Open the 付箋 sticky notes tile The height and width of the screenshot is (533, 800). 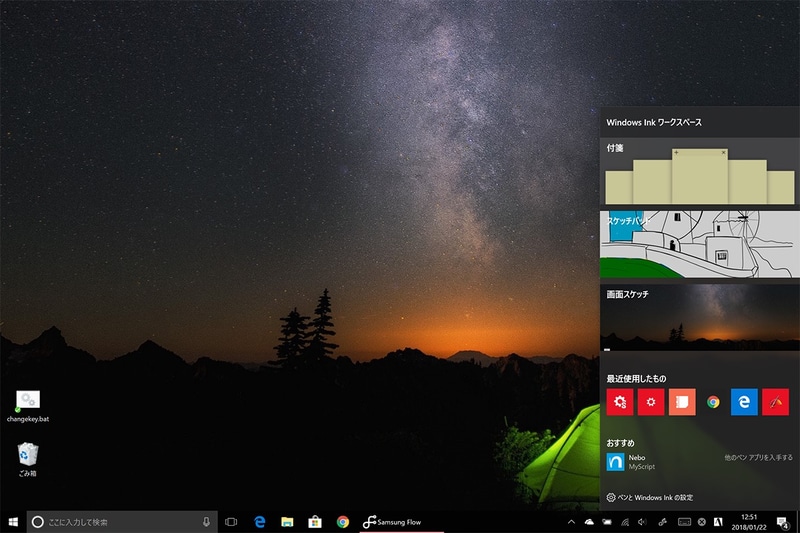tap(699, 172)
